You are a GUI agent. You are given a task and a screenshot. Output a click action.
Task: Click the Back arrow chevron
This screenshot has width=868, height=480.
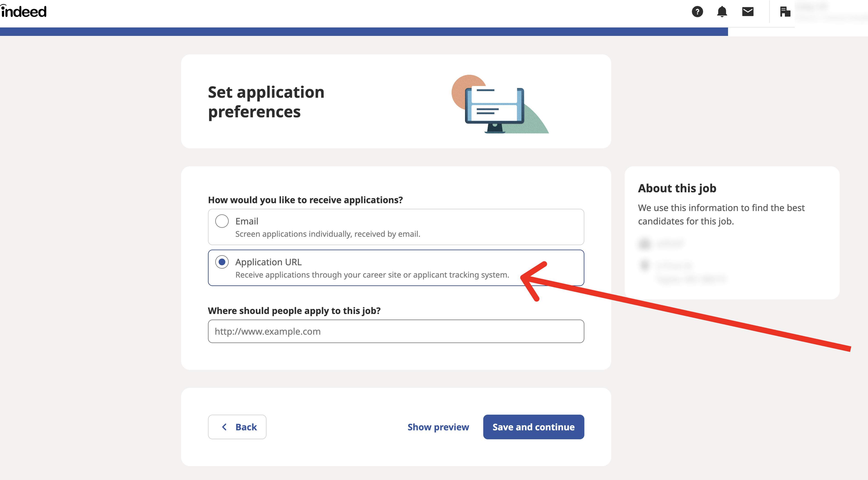click(224, 427)
